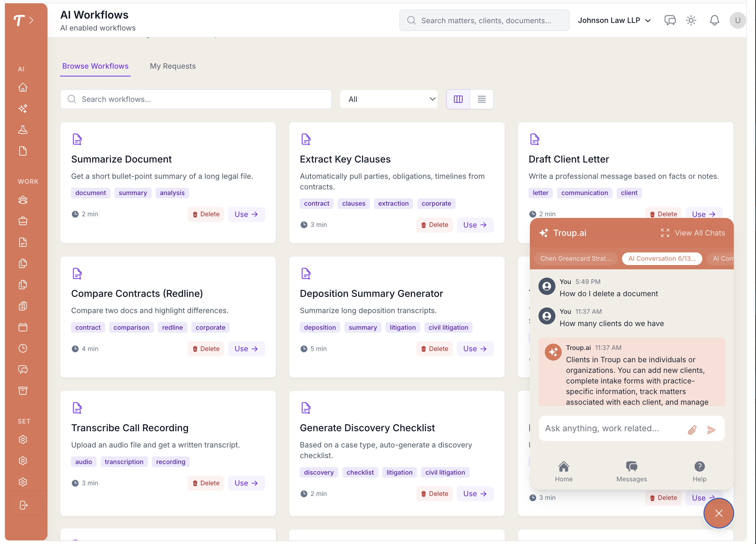
Task: Open the Home icon in sidebar
Action: tap(23, 87)
